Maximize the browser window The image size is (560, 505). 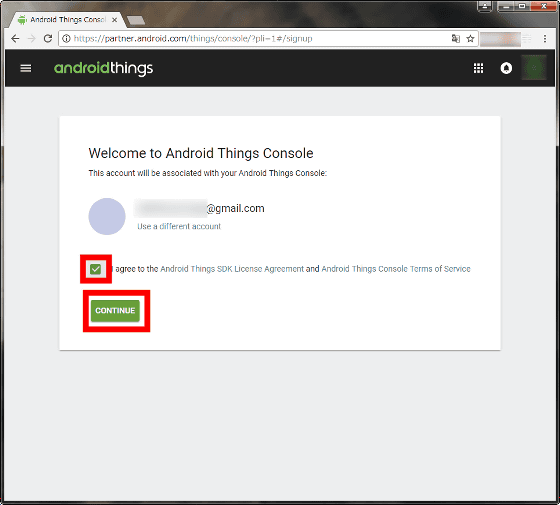point(522,6)
